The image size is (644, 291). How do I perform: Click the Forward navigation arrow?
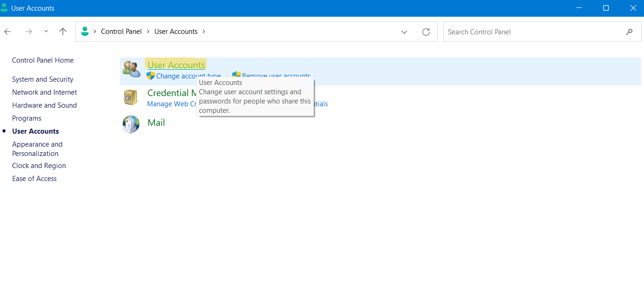[29, 32]
